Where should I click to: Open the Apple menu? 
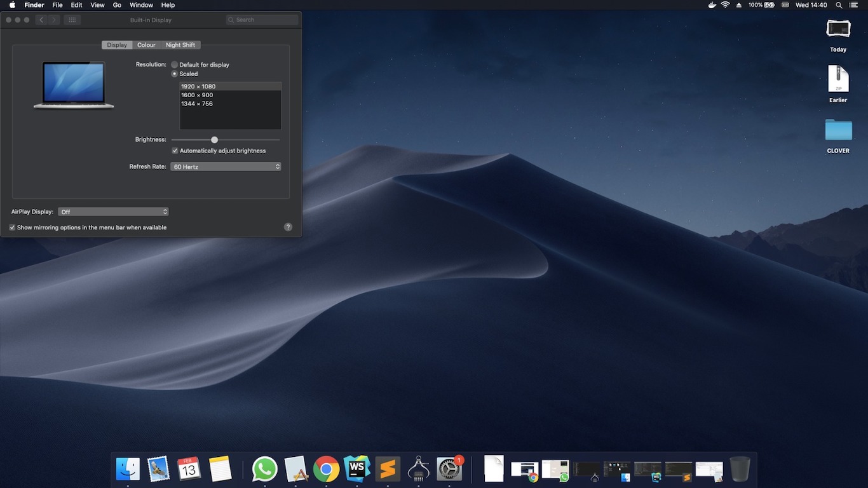(x=12, y=5)
